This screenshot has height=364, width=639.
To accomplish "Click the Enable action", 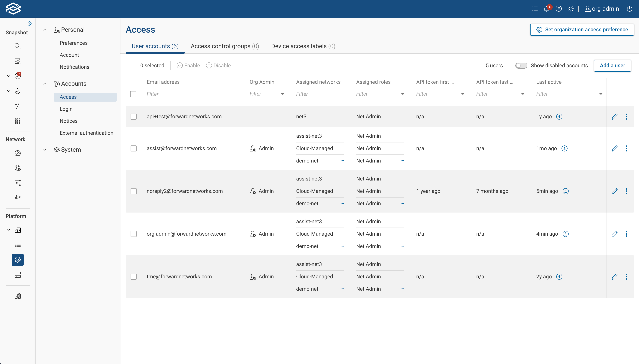I will [x=188, y=65].
